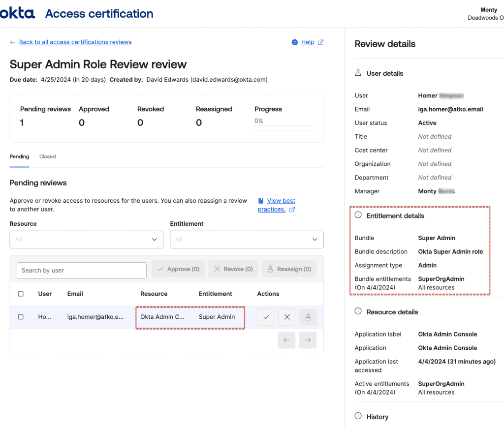
Task: Switch to the Closed tab
Action: coord(48,156)
